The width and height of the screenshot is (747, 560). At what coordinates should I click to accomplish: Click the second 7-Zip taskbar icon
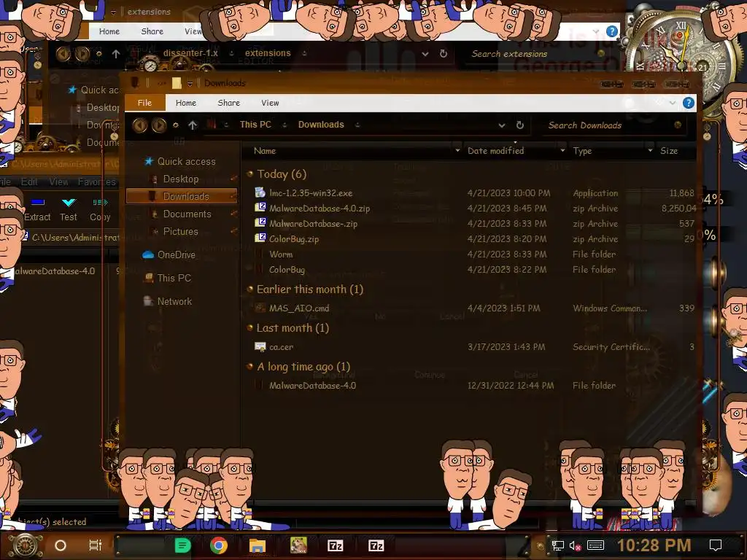pos(376,545)
